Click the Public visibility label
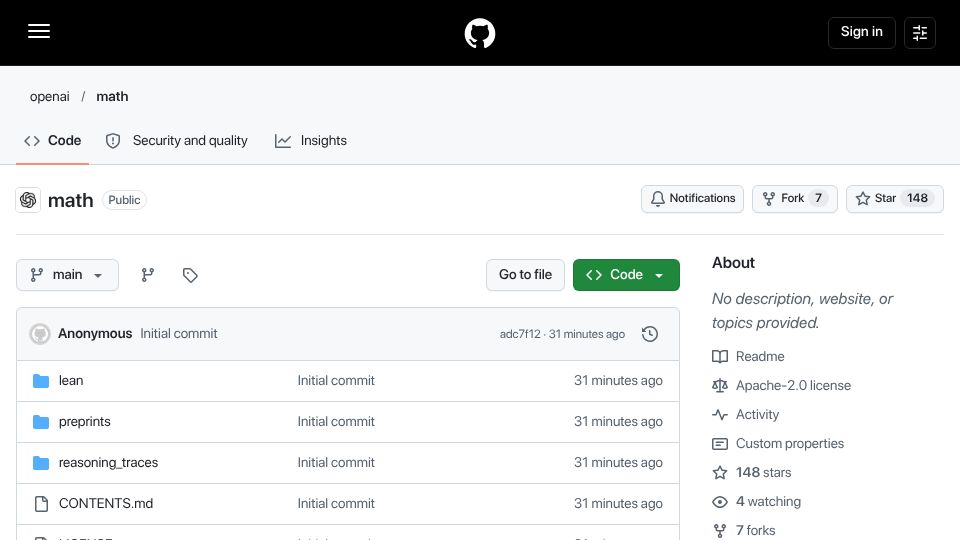Image resolution: width=960 pixels, height=540 pixels. pyautogui.click(x=124, y=200)
